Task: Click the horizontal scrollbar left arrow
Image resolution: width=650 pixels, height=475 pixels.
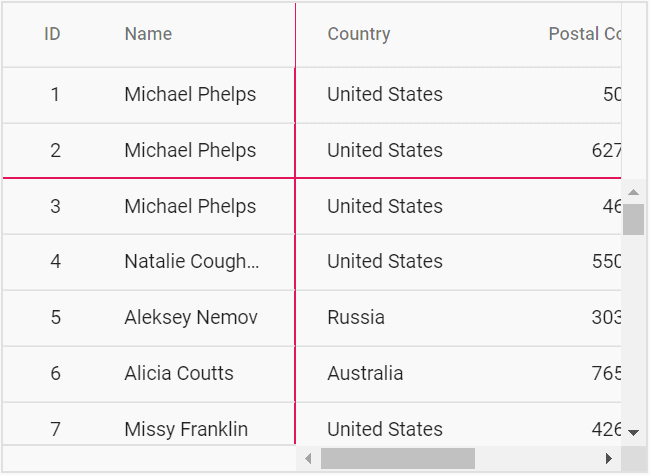Action: [308, 458]
